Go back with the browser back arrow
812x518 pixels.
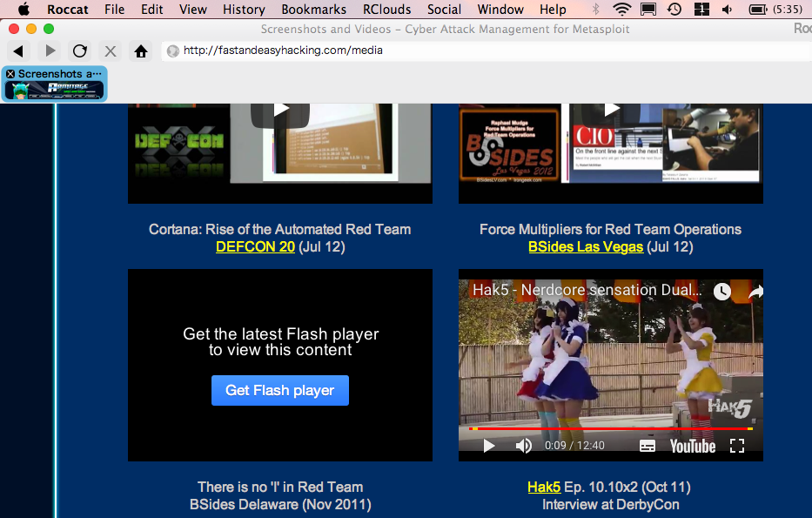tap(18, 50)
